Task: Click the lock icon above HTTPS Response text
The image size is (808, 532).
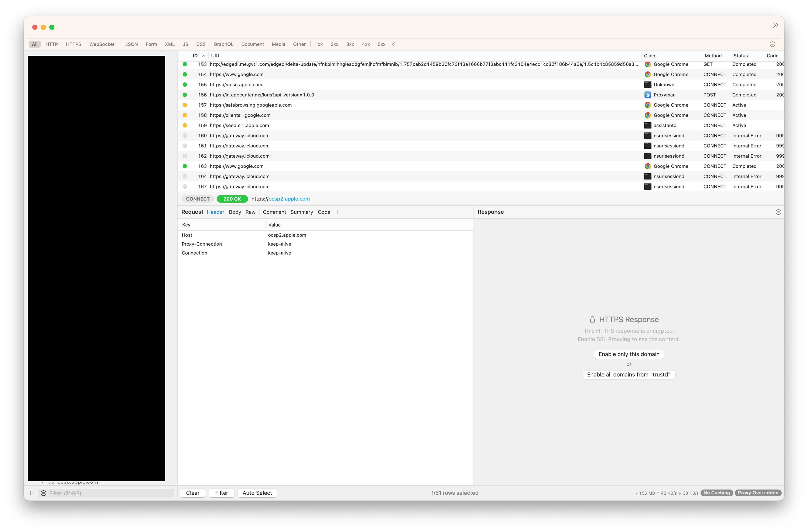Action: coord(592,319)
